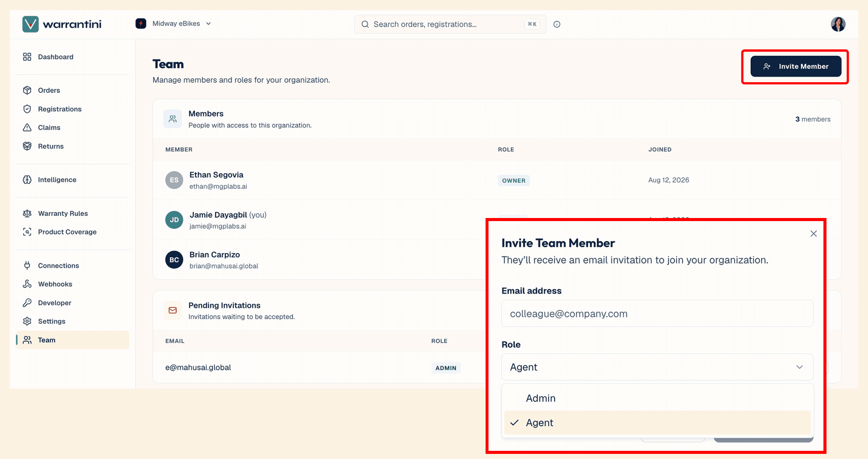Collapse the Role dropdown showing Agent
Image resolution: width=868 pixels, height=459 pixels.
click(x=657, y=367)
